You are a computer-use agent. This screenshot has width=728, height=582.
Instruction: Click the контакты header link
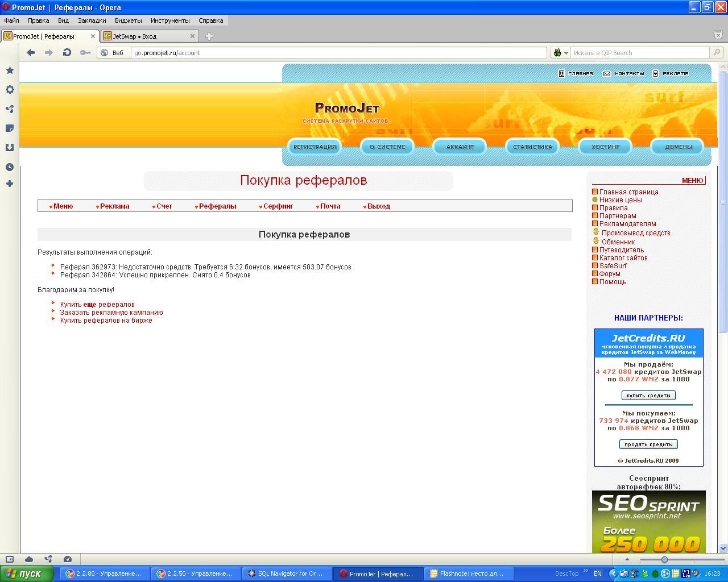point(623,73)
